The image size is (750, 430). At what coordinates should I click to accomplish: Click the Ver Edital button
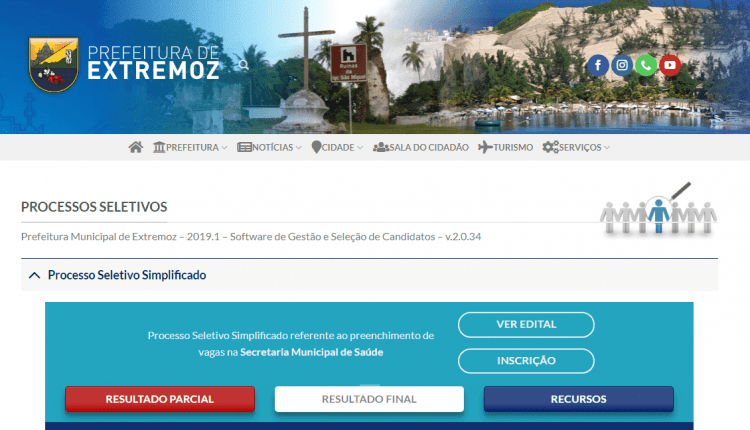click(526, 324)
